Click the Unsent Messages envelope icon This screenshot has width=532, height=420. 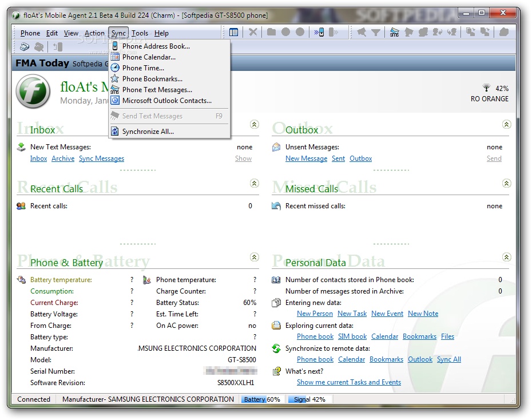(276, 147)
